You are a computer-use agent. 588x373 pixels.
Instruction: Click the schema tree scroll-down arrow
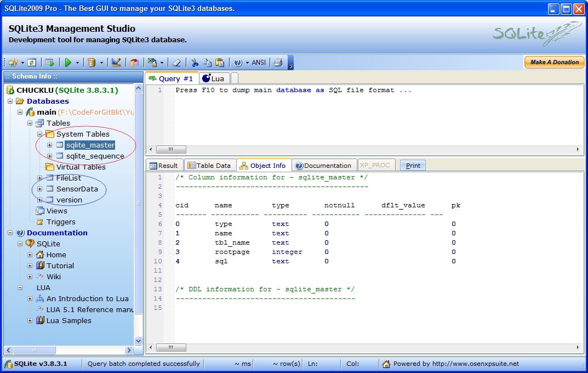(139, 341)
